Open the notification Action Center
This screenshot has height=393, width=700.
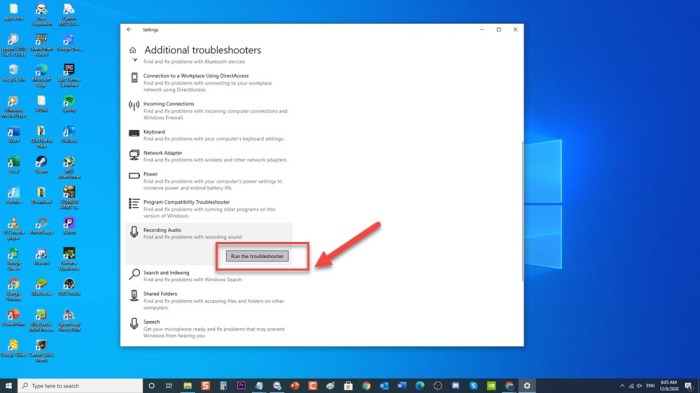[x=689, y=386]
